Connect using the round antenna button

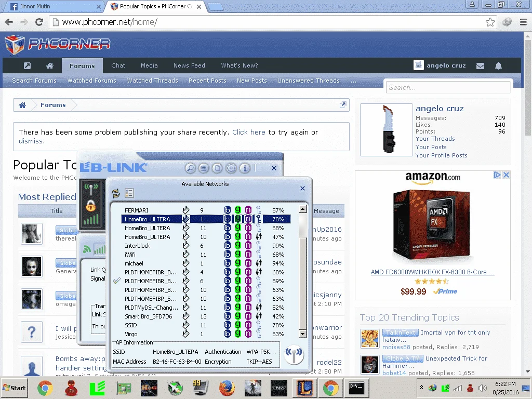click(x=294, y=355)
